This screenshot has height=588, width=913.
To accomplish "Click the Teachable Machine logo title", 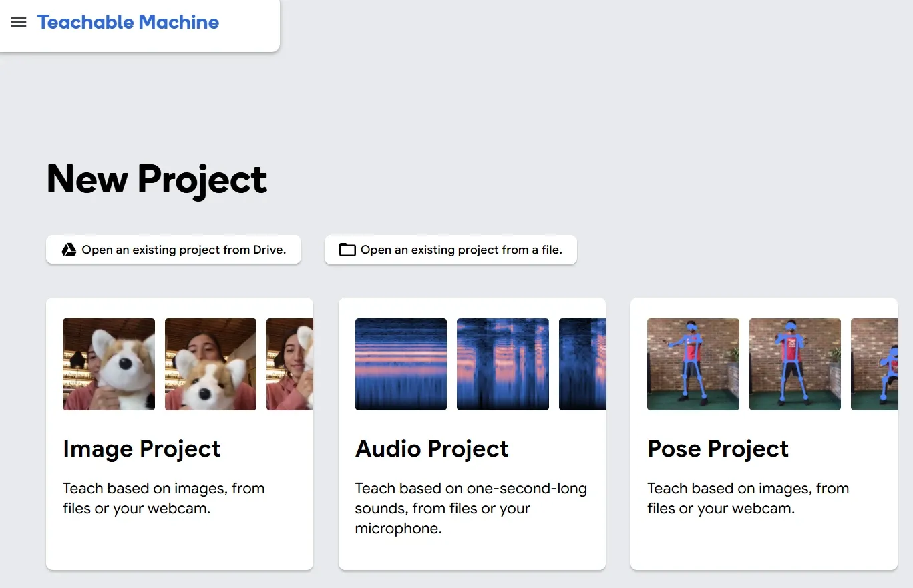I will pos(128,22).
